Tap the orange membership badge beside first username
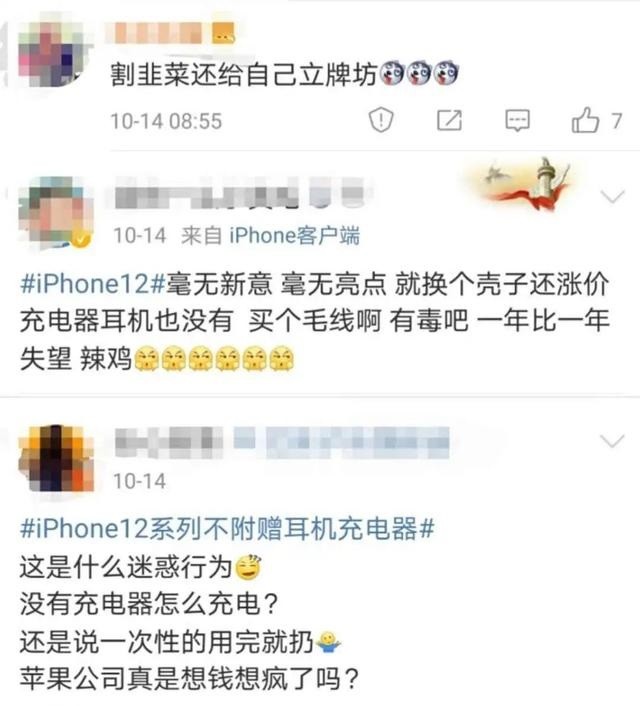 point(223,32)
